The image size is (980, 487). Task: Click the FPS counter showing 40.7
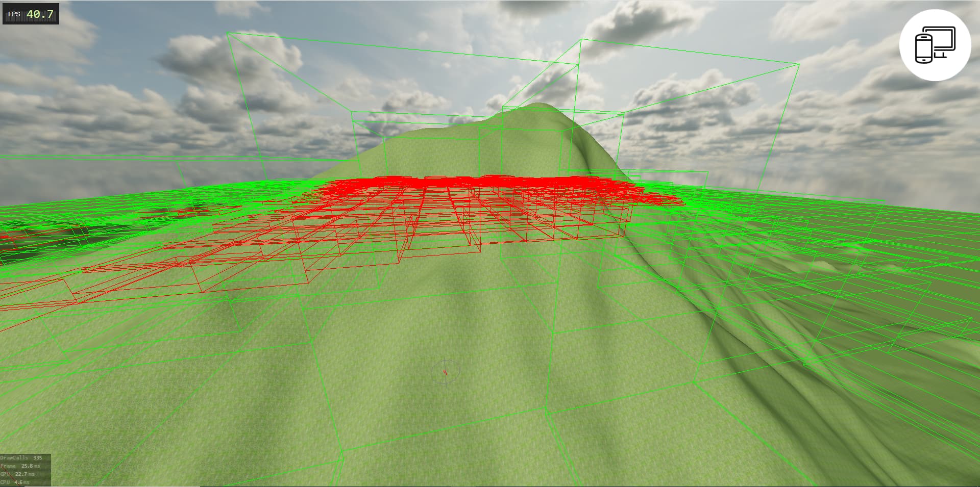(31, 14)
